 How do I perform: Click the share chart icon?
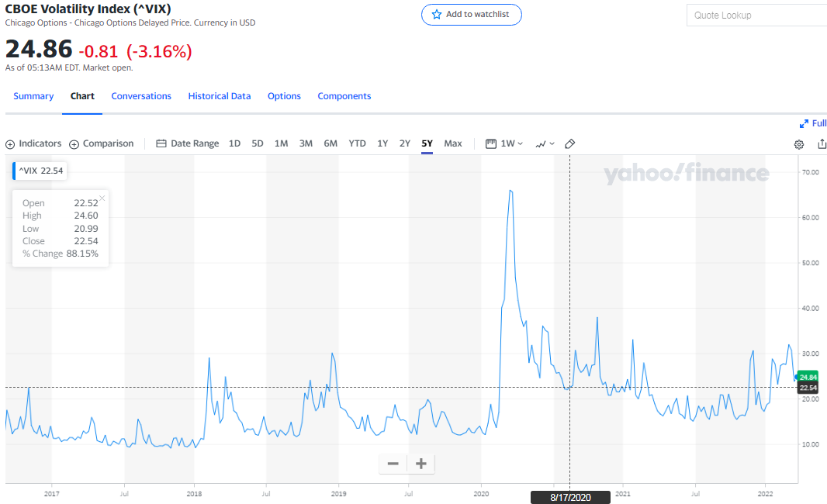(822, 144)
